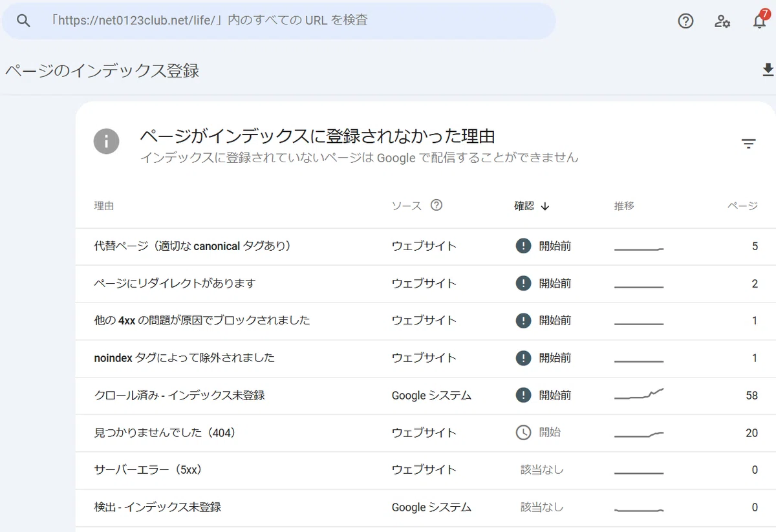Click 開始 status text in 404 row

(550, 432)
